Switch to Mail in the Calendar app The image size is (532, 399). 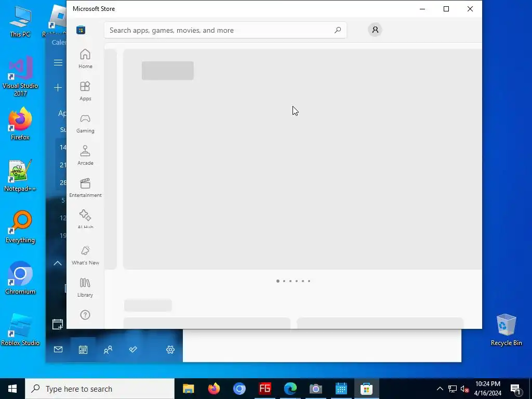click(58, 350)
